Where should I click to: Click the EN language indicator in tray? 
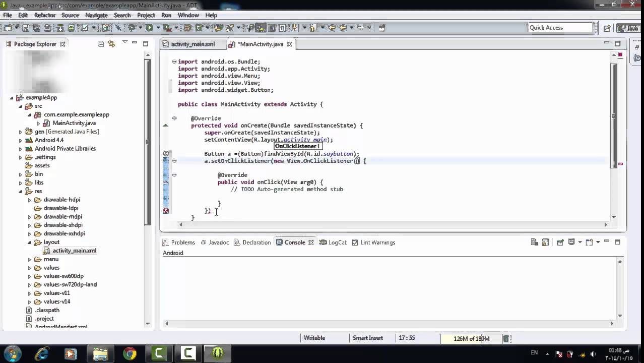pyautogui.click(x=534, y=353)
